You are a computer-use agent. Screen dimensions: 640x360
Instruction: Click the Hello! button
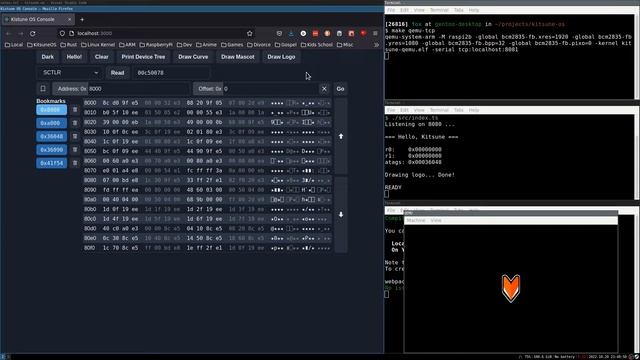point(74,57)
